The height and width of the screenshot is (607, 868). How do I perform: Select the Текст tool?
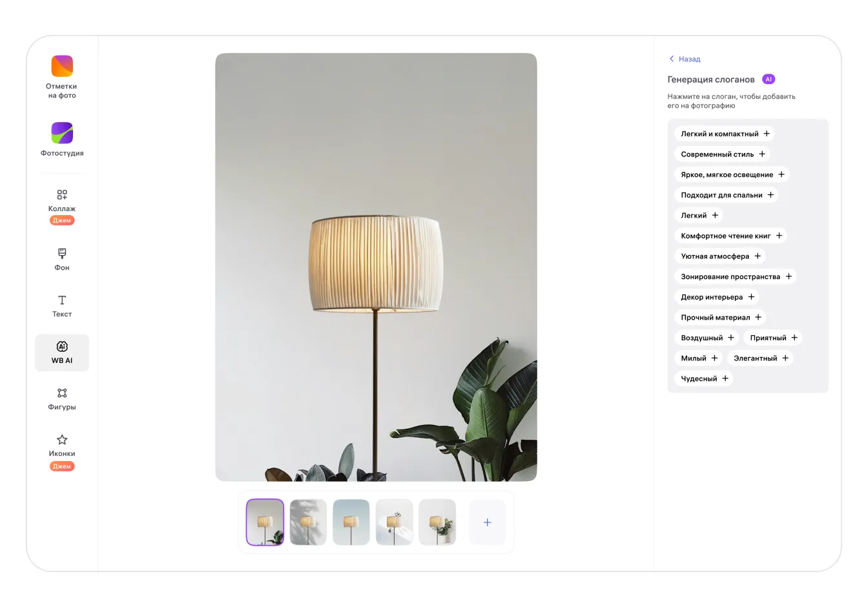click(62, 305)
